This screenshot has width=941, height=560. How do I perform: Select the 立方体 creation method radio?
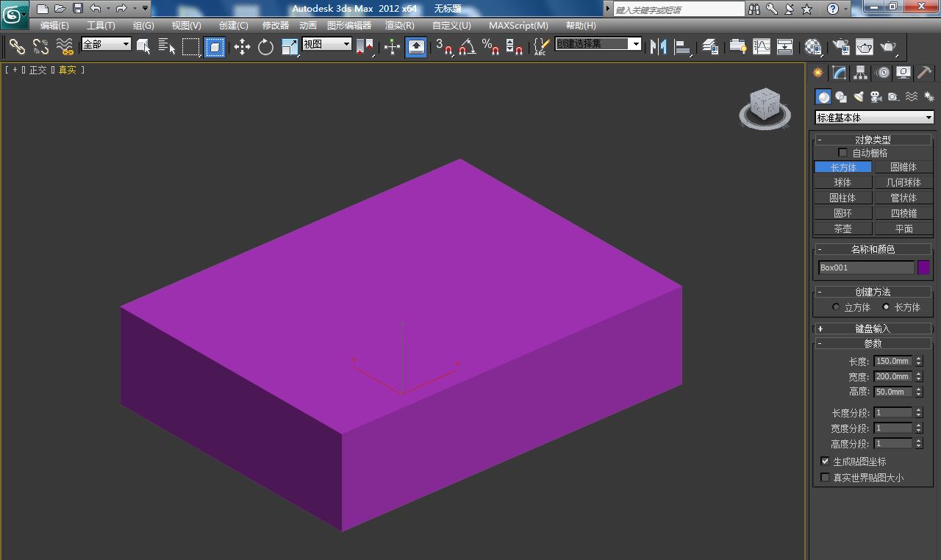(836, 307)
